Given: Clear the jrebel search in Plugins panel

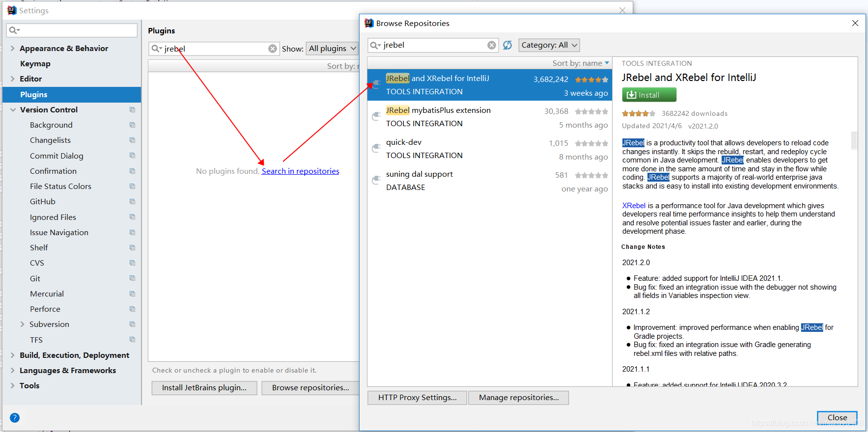Looking at the screenshot, I should coord(273,49).
